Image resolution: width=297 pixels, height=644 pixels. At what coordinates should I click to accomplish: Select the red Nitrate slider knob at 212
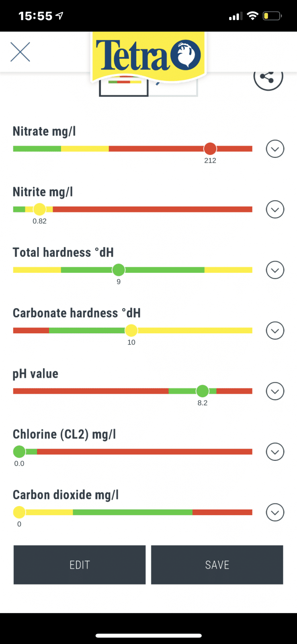tap(210, 149)
